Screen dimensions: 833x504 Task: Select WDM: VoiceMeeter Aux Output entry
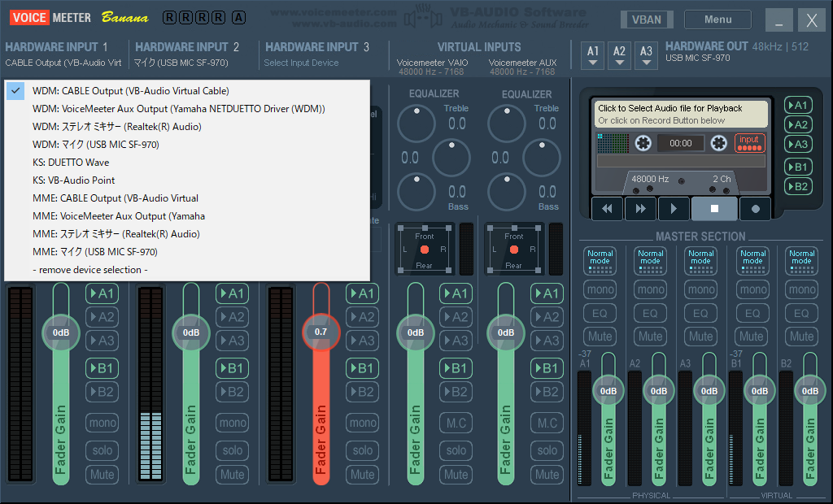click(187, 109)
